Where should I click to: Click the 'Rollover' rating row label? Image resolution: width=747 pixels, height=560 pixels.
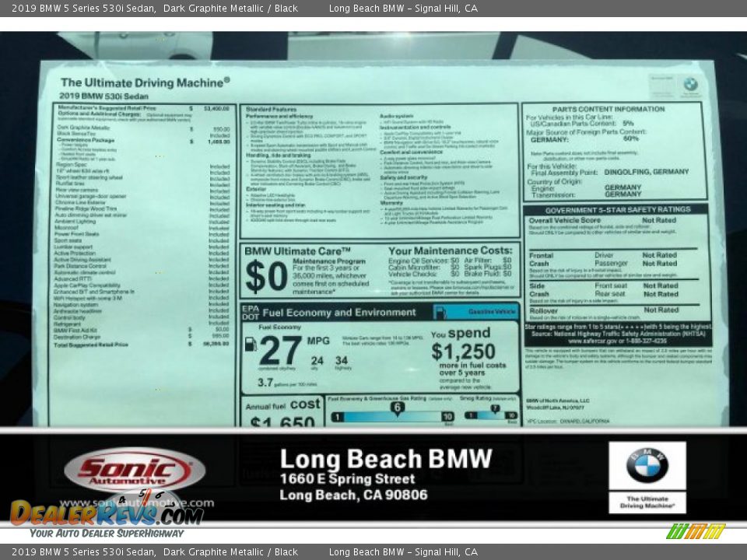[543, 310]
